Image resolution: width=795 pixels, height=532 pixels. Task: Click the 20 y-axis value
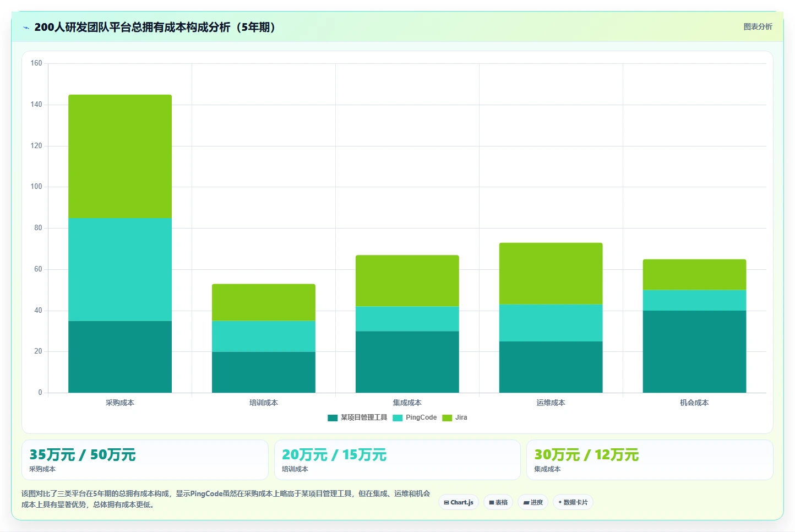[x=38, y=351]
